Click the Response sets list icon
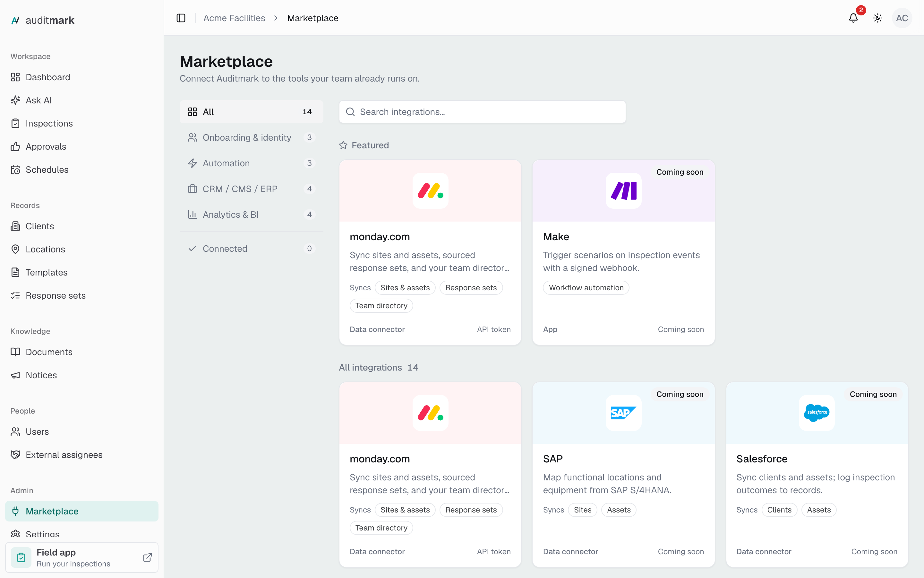The height and width of the screenshot is (578, 924). point(15,295)
